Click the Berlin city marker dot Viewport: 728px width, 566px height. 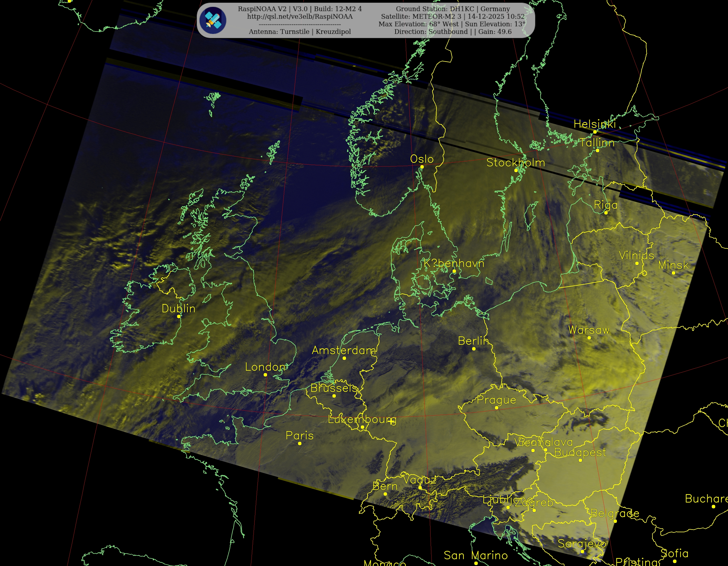[474, 349]
